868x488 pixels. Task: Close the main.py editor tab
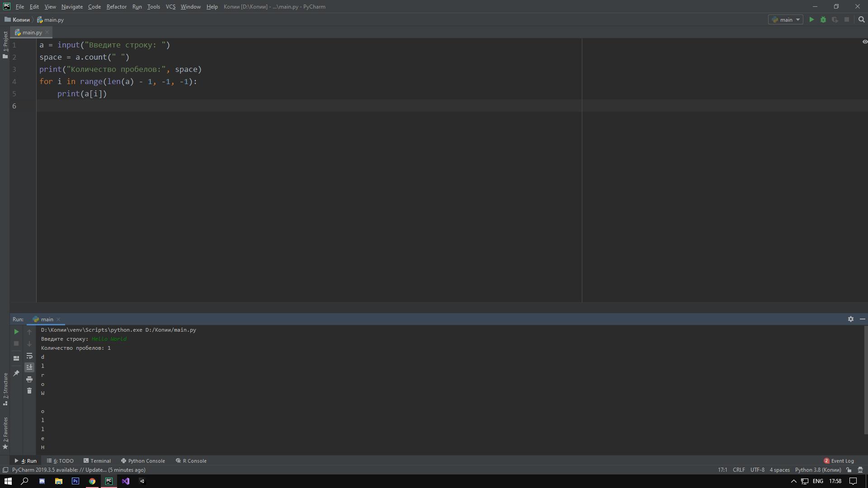[x=47, y=33]
